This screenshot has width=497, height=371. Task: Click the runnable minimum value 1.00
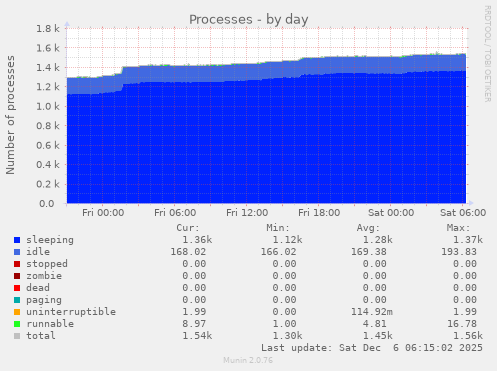pos(284,324)
